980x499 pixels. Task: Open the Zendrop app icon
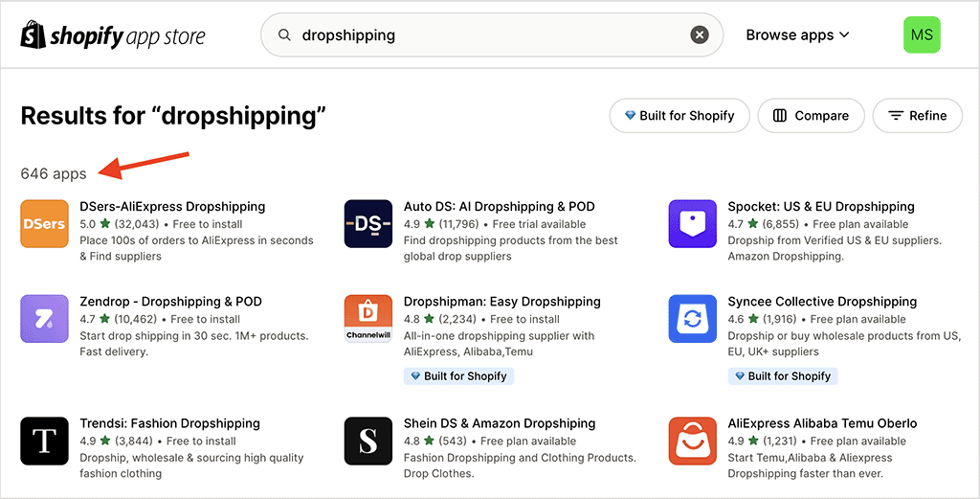point(44,319)
